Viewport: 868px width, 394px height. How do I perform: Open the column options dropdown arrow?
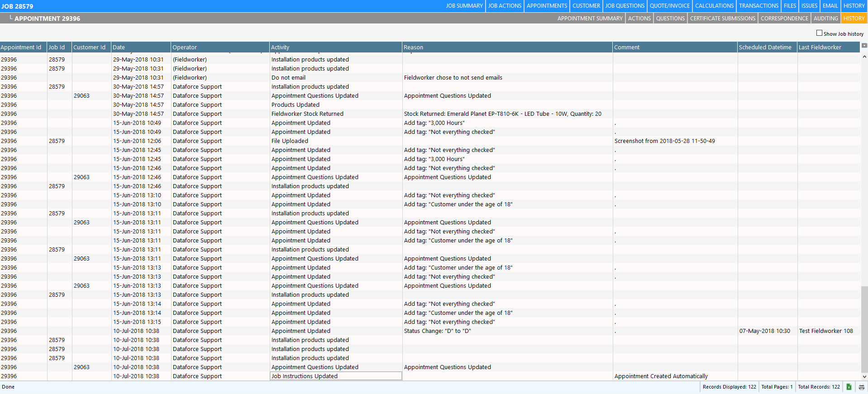pos(864,46)
